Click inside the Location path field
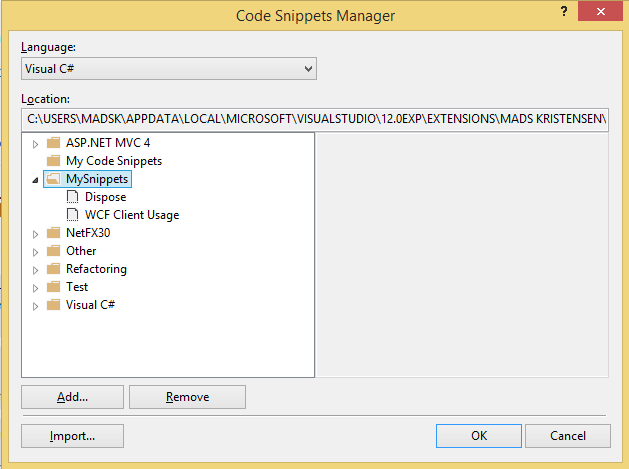 pos(314,120)
